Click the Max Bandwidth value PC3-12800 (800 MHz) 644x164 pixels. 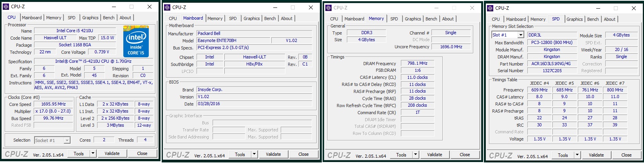point(552,42)
